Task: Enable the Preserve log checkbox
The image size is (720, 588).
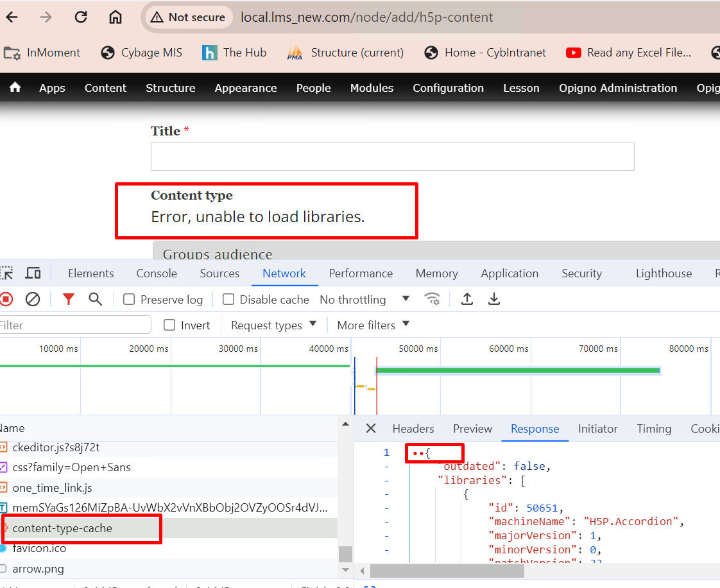Action: pos(129,300)
